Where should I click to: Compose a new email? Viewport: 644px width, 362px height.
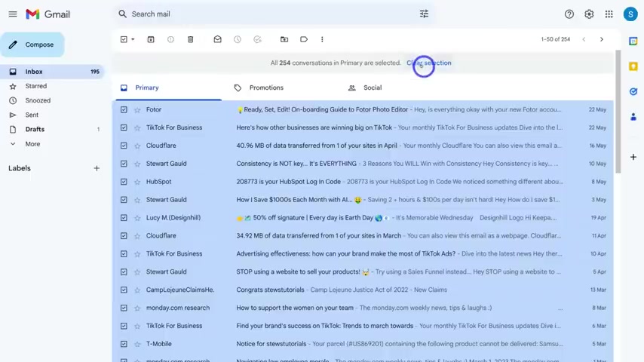(x=32, y=44)
